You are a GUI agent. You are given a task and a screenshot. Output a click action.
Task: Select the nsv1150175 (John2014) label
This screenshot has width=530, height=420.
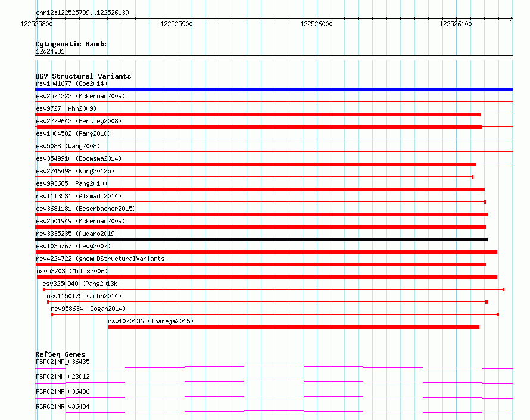point(84,296)
